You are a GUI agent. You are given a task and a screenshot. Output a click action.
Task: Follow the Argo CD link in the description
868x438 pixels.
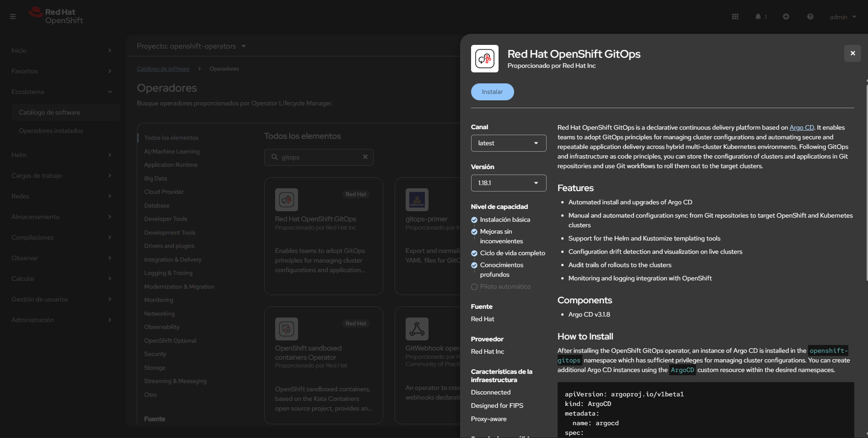(x=801, y=127)
